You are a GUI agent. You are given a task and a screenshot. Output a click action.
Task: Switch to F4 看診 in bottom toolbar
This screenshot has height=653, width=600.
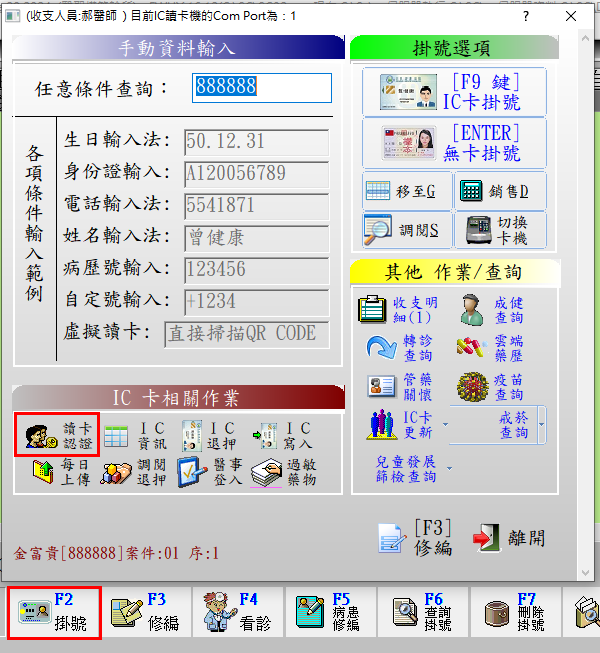(x=233, y=612)
